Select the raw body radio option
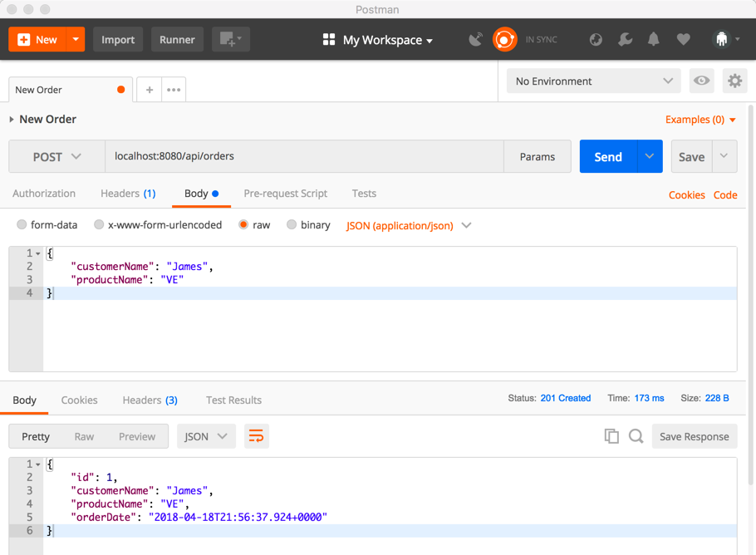Image resolution: width=756 pixels, height=555 pixels. [x=243, y=224]
